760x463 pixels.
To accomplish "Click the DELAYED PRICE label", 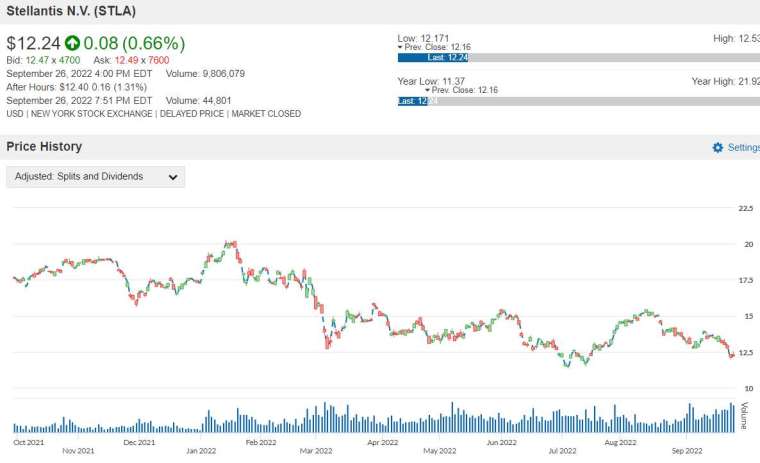I will [192, 114].
